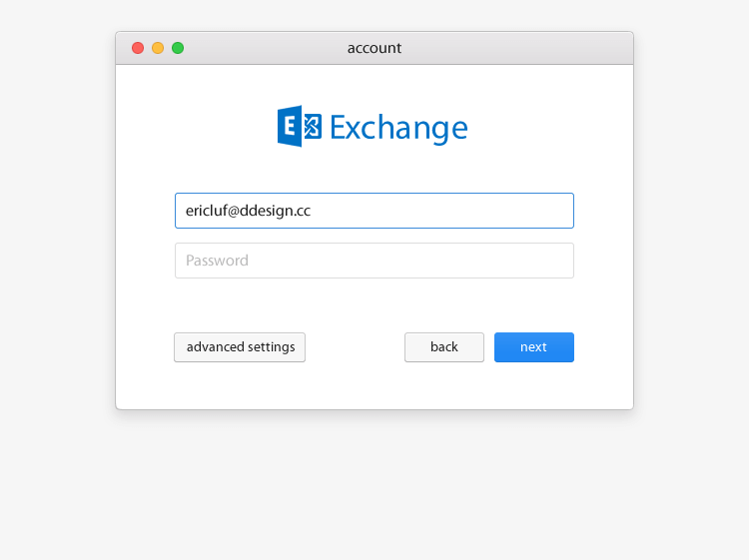Click the "account" window title
Image resolution: width=749 pixels, height=560 pixels.
(374, 48)
